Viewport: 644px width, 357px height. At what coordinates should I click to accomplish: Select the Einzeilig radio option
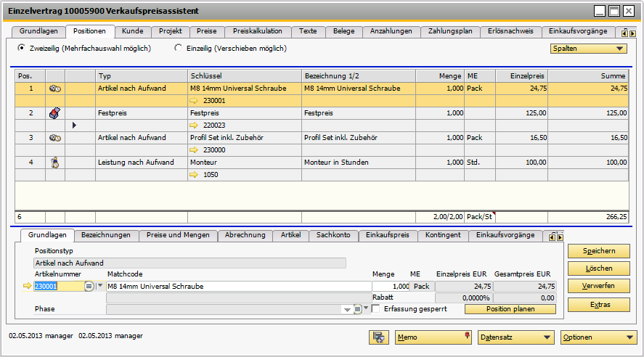click(179, 49)
